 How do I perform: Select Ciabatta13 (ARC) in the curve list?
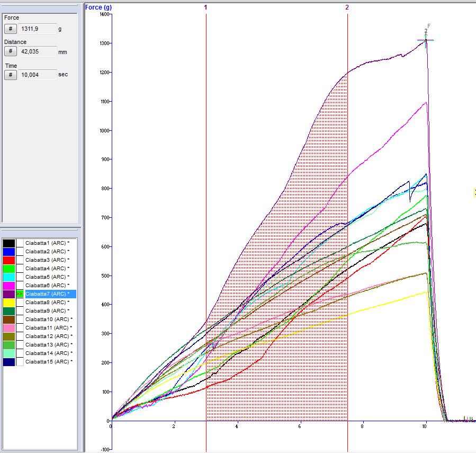pos(49,345)
